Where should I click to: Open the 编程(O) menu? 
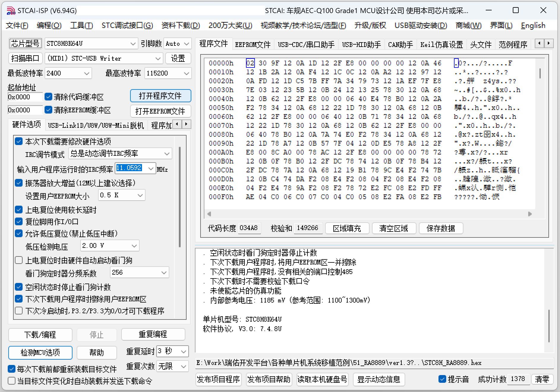tap(49, 26)
